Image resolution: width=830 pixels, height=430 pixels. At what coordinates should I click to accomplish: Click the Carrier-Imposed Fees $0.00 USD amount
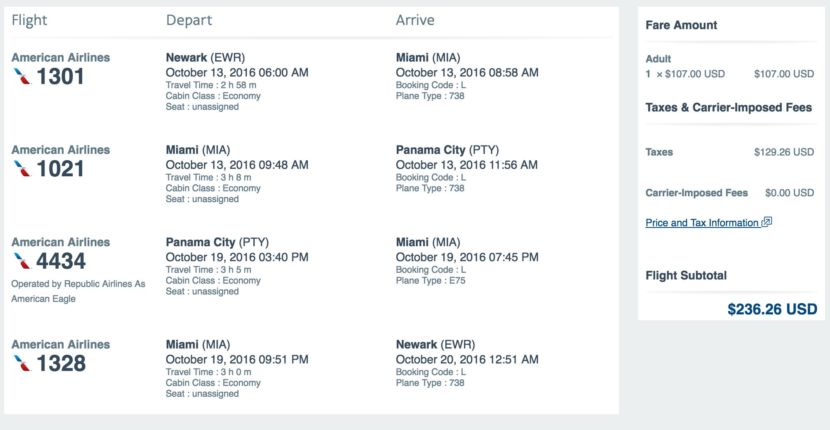click(x=789, y=192)
